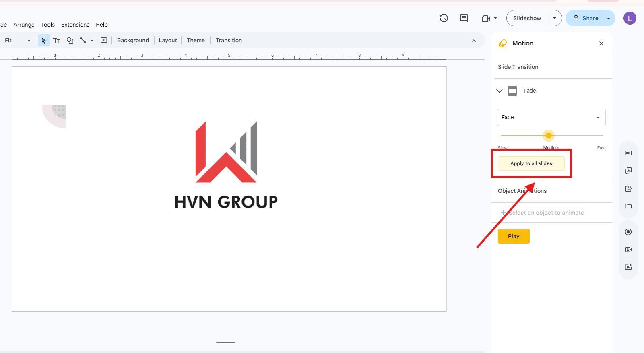The image size is (644, 353).
Task: Click the Layout toolbar button
Action: (x=168, y=40)
